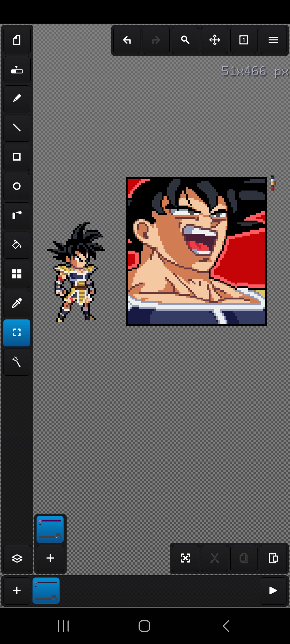290x644 pixels.
Task: Tap the Android home button
Action: [144, 626]
